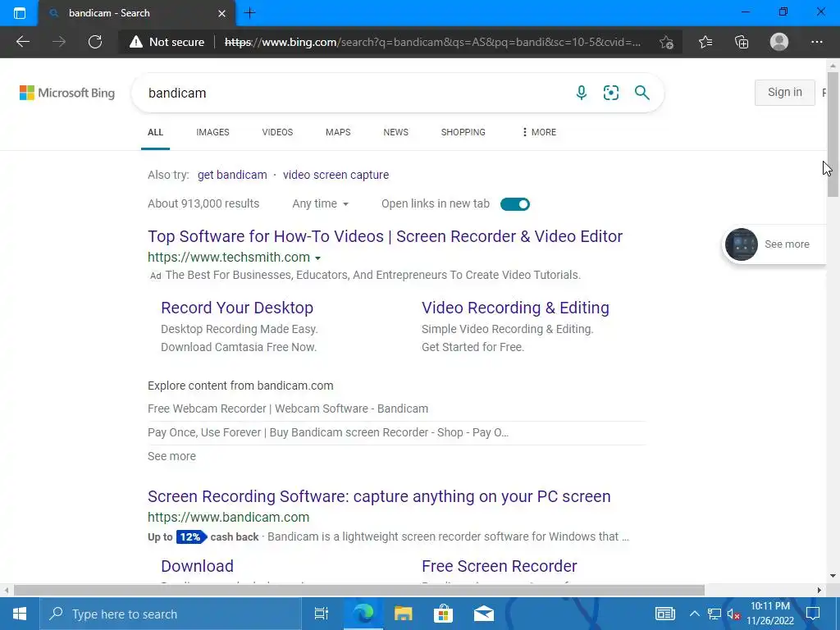Click the floating See more button at right

[x=774, y=244]
